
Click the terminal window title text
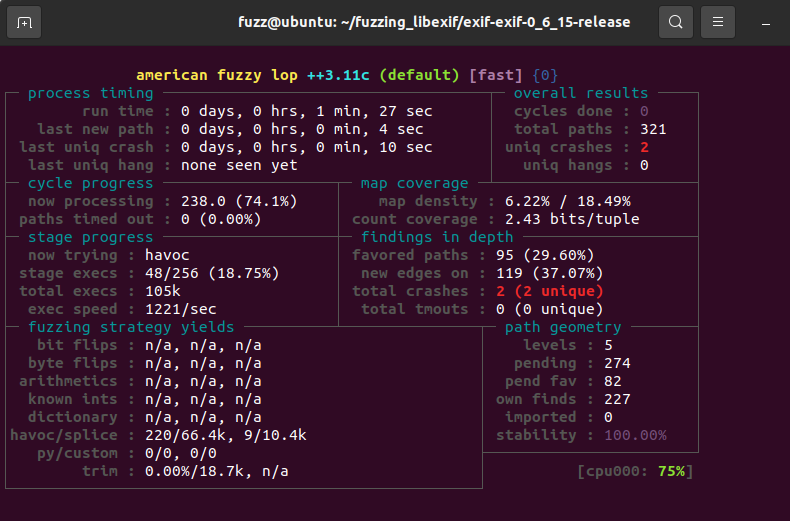pos(434,22)
